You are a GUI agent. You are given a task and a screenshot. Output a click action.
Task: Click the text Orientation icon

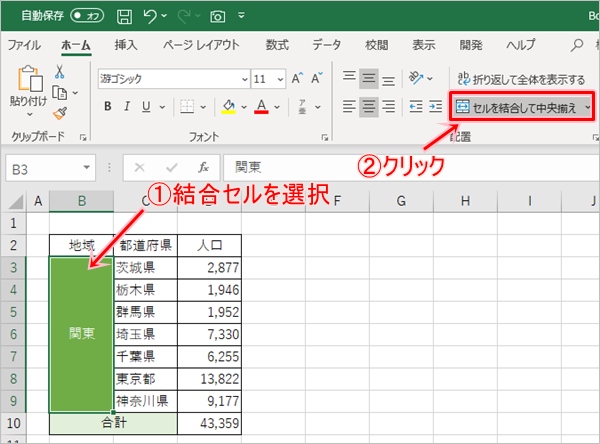pos(416,78)
